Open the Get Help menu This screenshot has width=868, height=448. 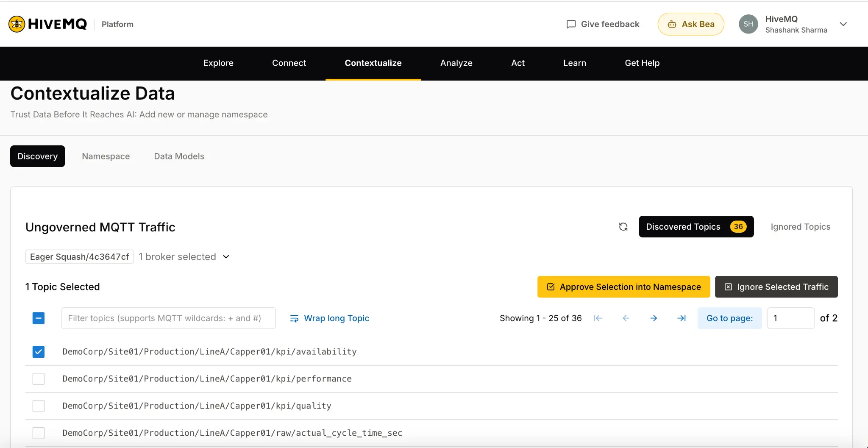[642, 63]
